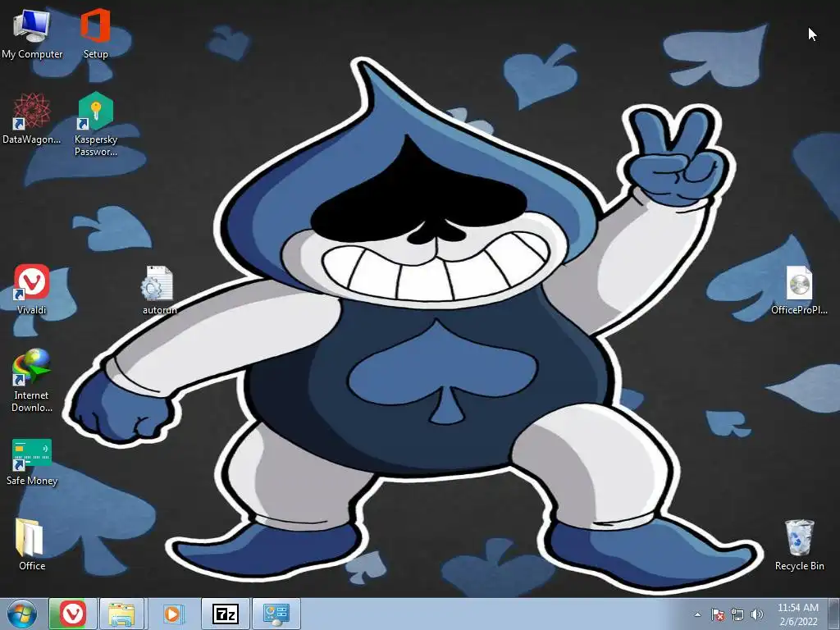
Task: Select the Internet Download Manager shortcut
Action: click(32, 381)
